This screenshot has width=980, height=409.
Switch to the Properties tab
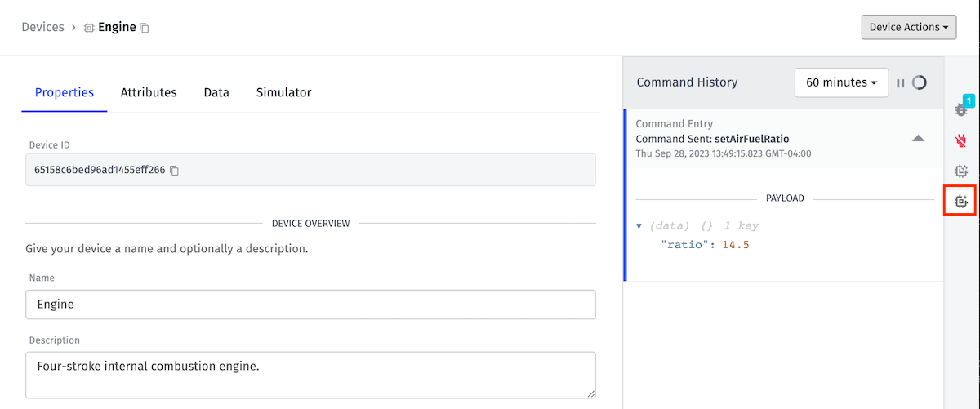click(x=65, y=92)
